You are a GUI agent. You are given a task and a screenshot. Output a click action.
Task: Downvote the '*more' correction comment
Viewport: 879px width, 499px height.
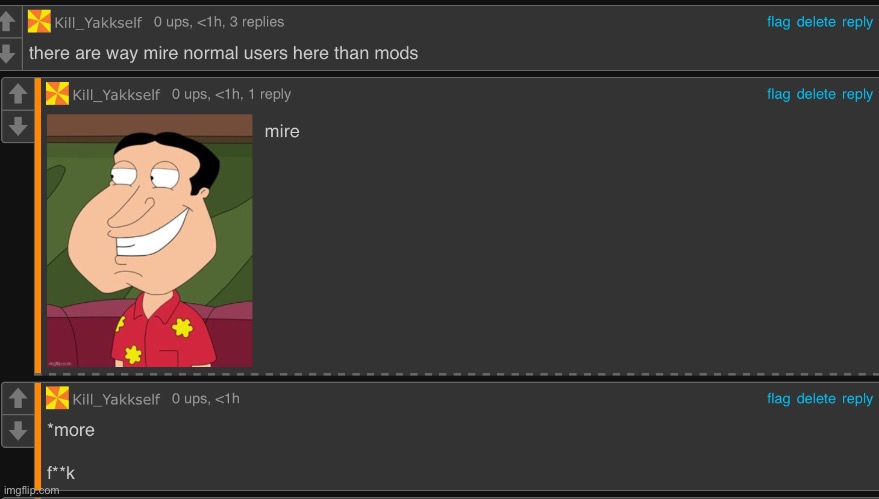click(x=17, y=431)
